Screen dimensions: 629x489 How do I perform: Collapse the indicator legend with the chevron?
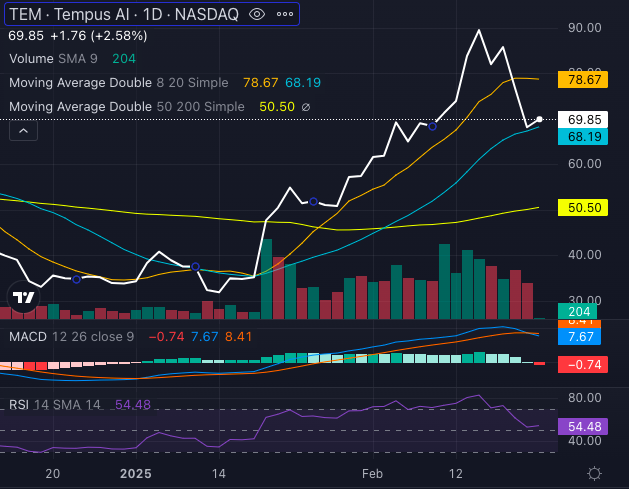[x=24, y=130]
